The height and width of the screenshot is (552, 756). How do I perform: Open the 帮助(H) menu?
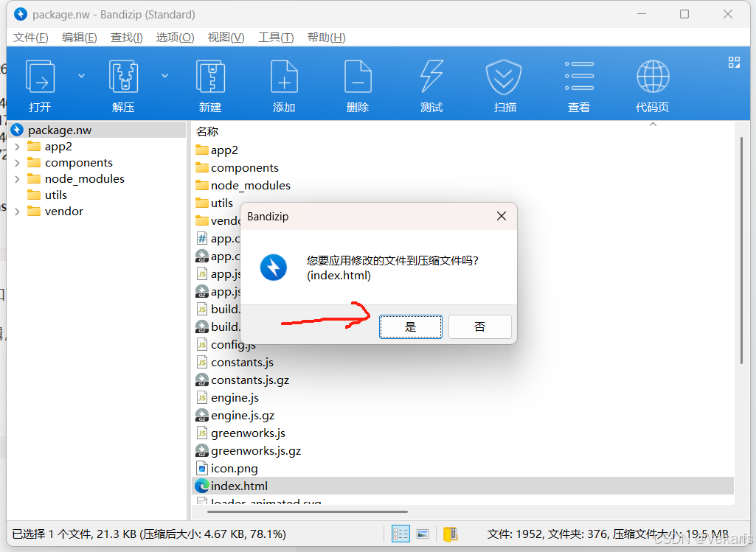pos(327,38)
